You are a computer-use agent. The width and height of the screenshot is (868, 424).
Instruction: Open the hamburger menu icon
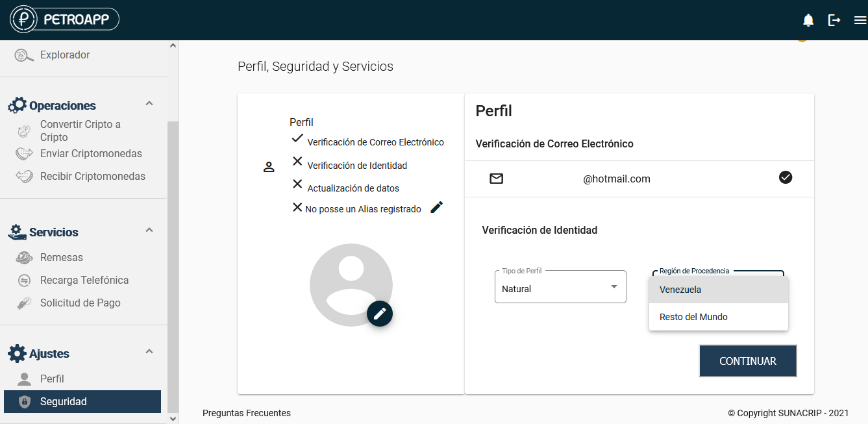tap(860, 20)
